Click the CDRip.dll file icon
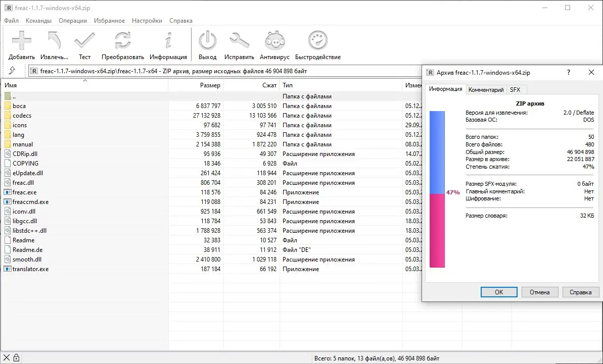This screenshot has width=603, height=364. (x=8, y=154)
